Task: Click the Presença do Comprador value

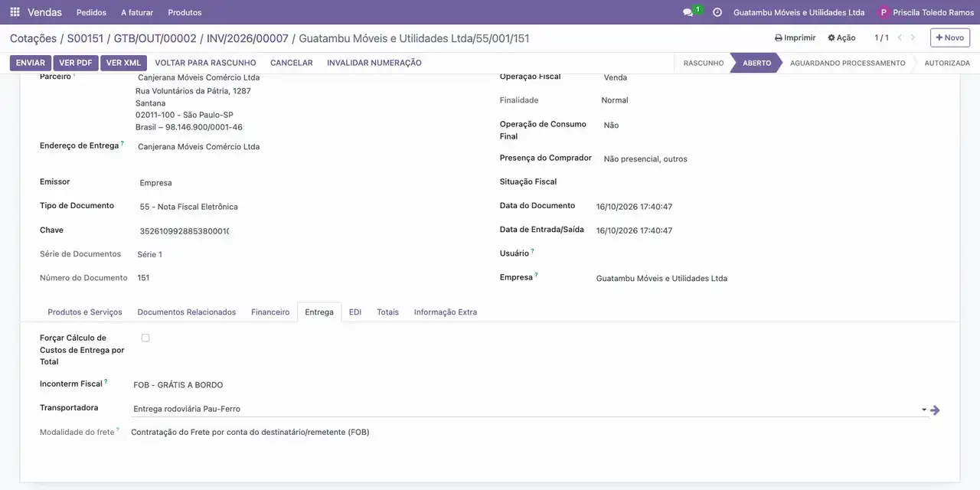Action: pos(645,159)
